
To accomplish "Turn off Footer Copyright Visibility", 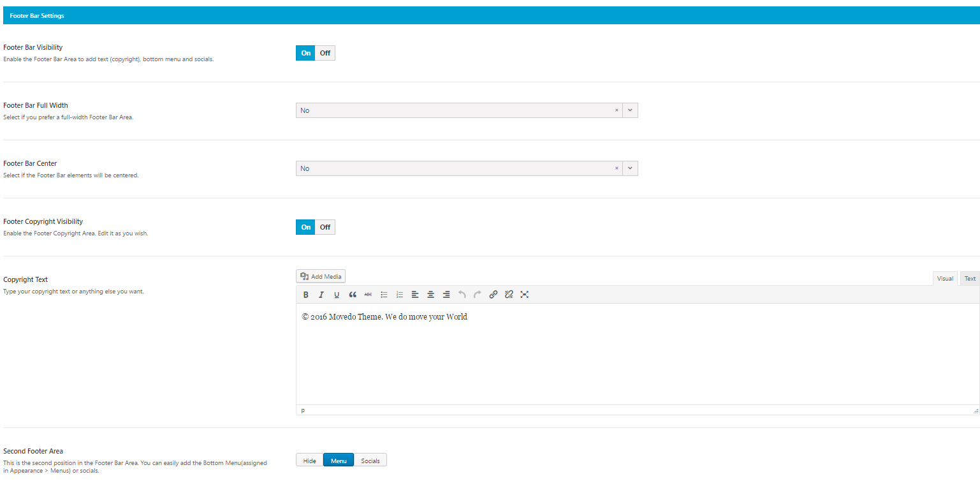I will pyautogui.click(x=325, y=227).
